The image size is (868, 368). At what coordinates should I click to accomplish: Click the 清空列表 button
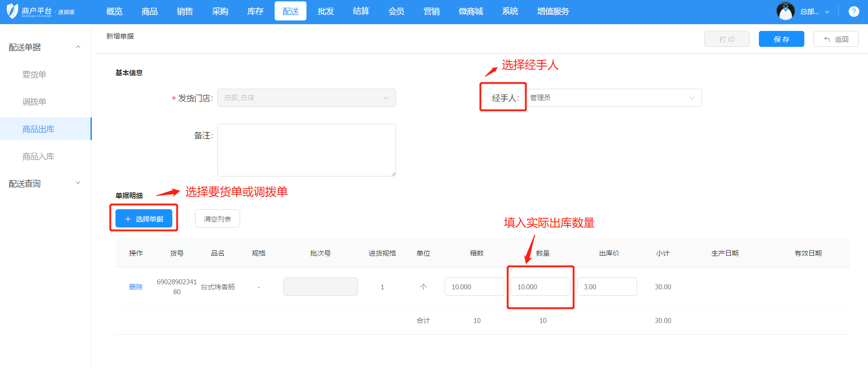click(x=217, y=219)
